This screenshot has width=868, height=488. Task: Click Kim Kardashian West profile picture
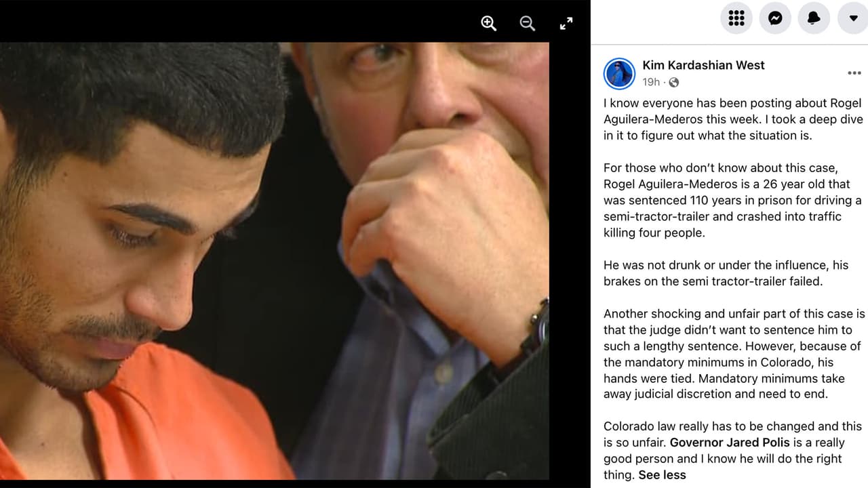pyautogui.click(x=619, y=73)
